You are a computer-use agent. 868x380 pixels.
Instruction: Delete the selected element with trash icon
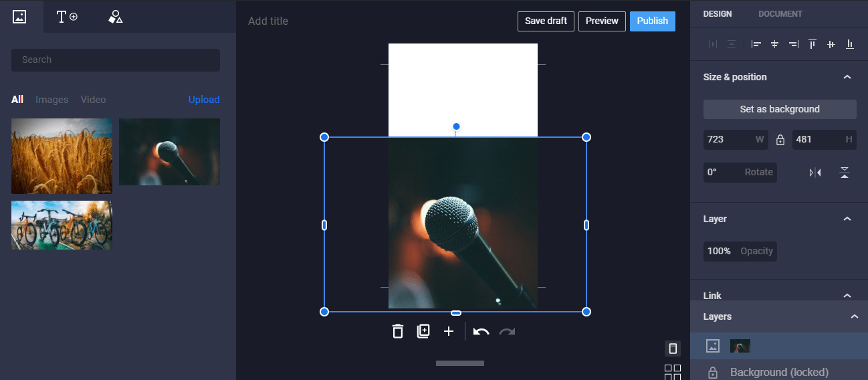tap(398, 331)
